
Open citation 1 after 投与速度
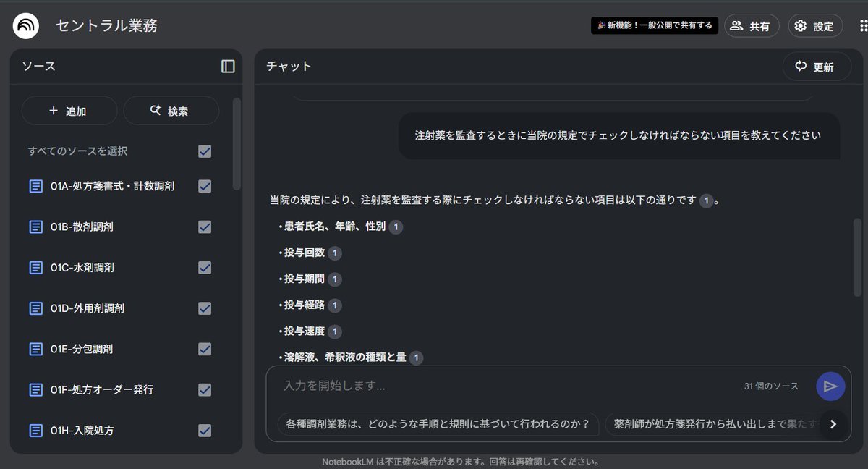point(334,331)
